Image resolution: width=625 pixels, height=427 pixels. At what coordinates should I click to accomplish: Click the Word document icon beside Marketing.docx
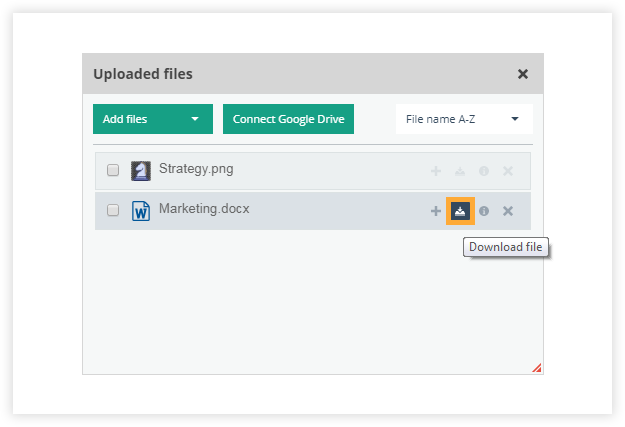(141, 211)
